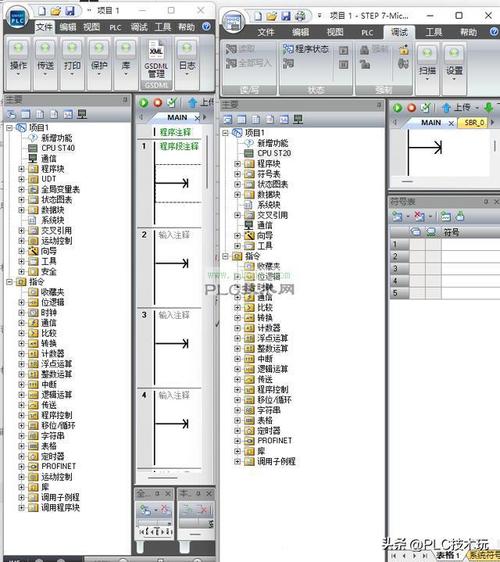Click the communications monitor icon in left tree toolbar
The width and height of the screenshot is (500, 562).
pos(82,114)
